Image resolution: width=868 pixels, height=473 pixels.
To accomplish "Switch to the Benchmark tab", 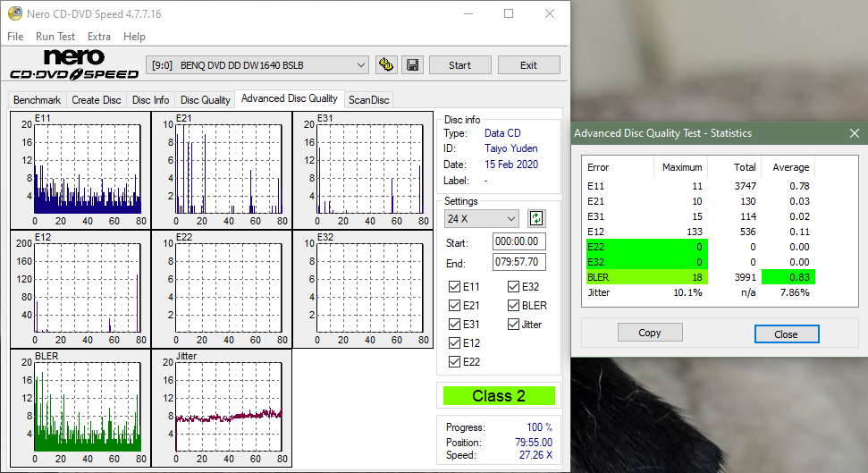I will click(37, 99).
